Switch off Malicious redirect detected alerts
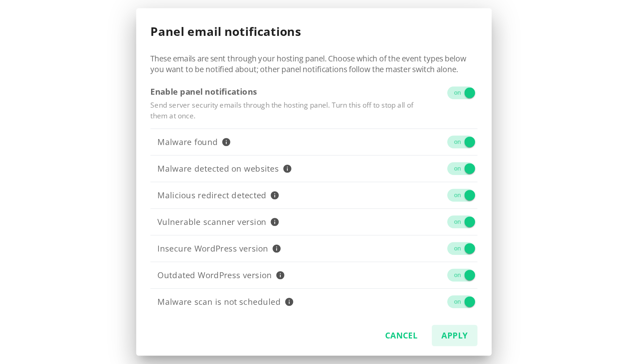Image resolution: width=628 pixels, height=364 pixels. 461,195
